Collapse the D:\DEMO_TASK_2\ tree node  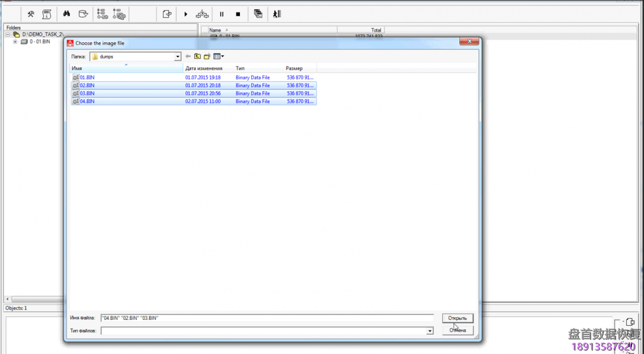click(8, 35)
